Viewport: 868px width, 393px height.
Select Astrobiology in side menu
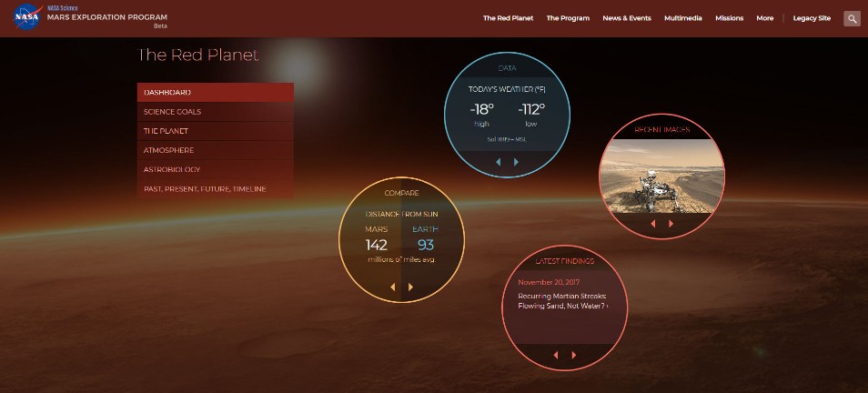coord(216,170)
